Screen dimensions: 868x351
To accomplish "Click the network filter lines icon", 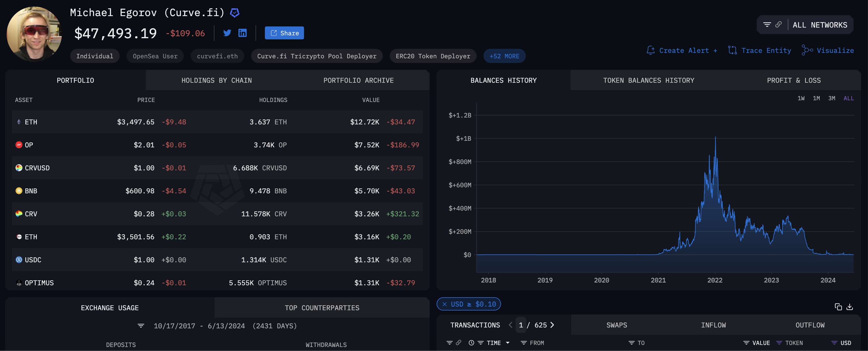I will (x=767, y=25).
